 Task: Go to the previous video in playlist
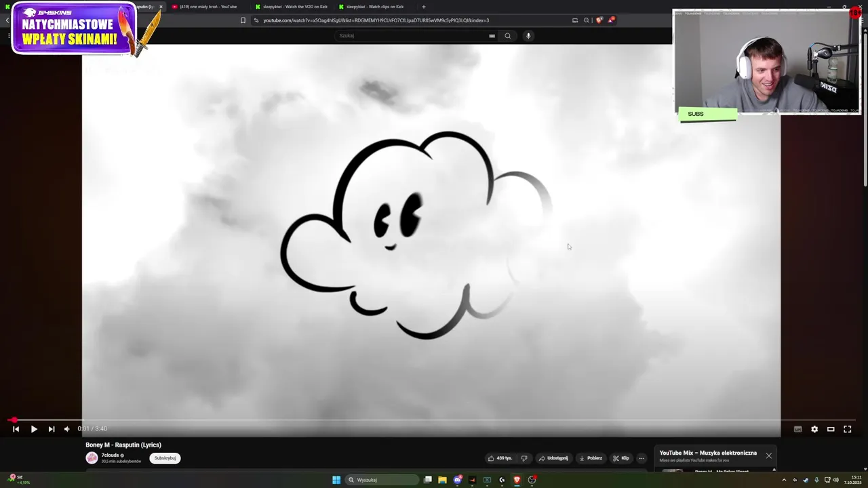[x=16, y=429]
